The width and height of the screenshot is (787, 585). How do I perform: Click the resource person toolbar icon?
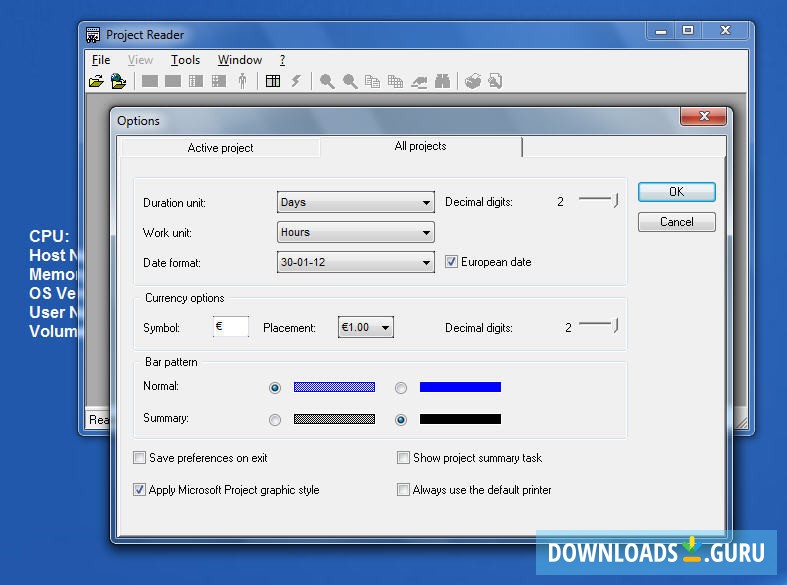pyautogui.click(x=242, y=81)
